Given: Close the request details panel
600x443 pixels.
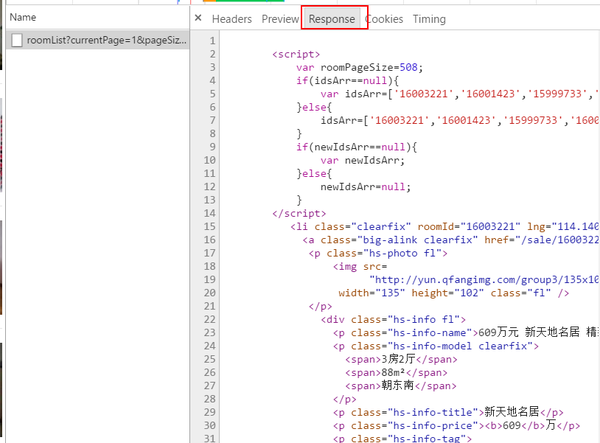Looking at the screenshot, I should coord(198,18).
